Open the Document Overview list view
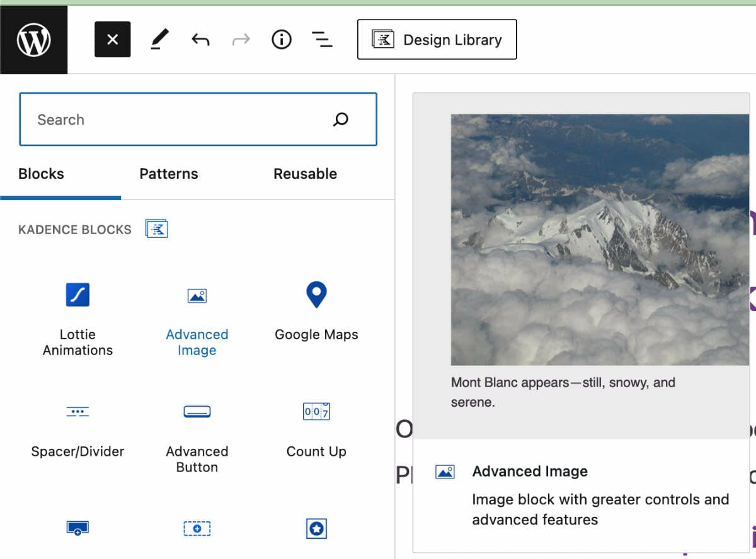The height and width of the screenshot is (559, 756). (322, 39)
